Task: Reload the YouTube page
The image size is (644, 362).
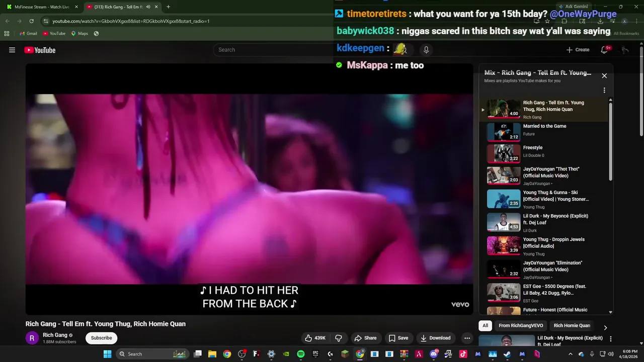Action: pos(31,21)
